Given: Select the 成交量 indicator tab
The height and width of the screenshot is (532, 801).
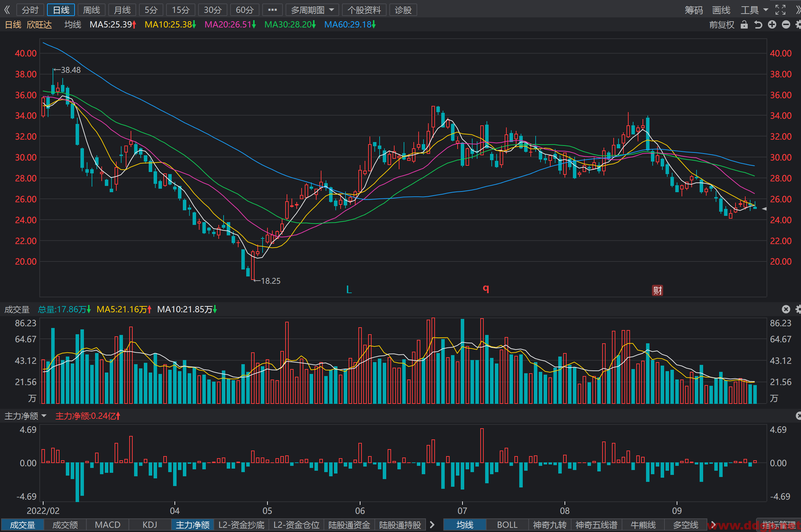Looking at the screenshot, I should [23, 525].
